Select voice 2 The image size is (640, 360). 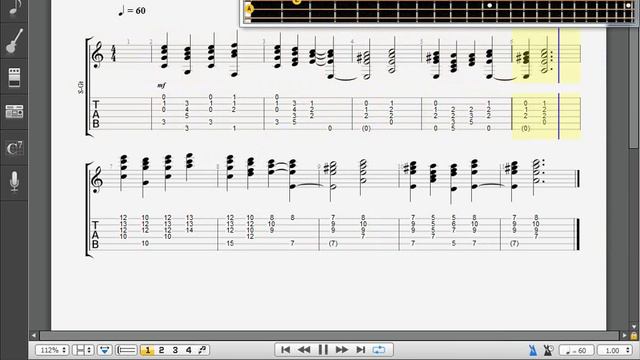pos(161,350)
